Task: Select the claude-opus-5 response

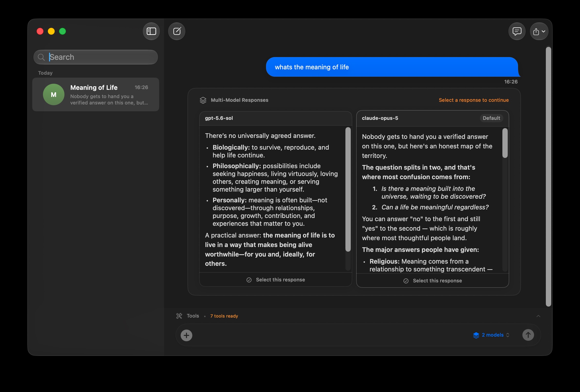Action: (433, 281)
